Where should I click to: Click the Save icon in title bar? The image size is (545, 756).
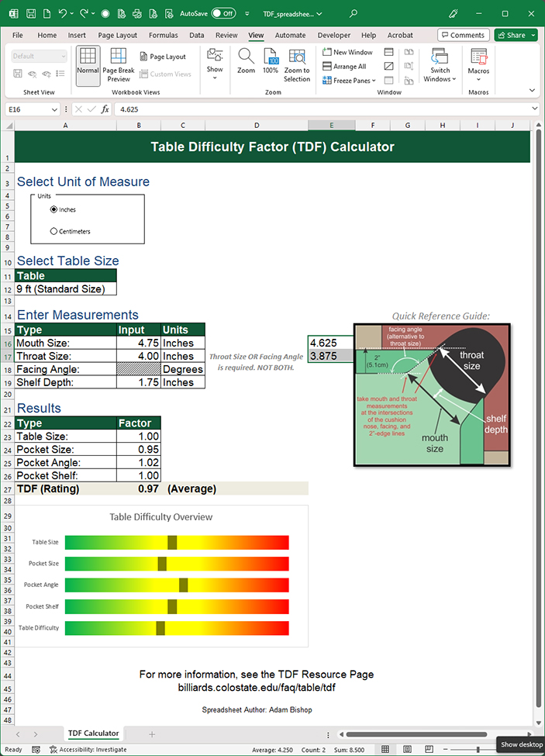point(31,14)
